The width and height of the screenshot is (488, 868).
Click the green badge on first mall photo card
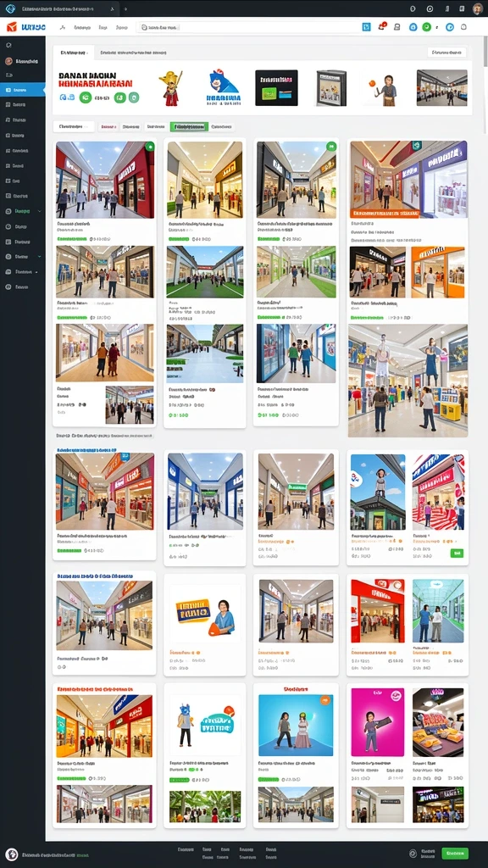[149, 147]
